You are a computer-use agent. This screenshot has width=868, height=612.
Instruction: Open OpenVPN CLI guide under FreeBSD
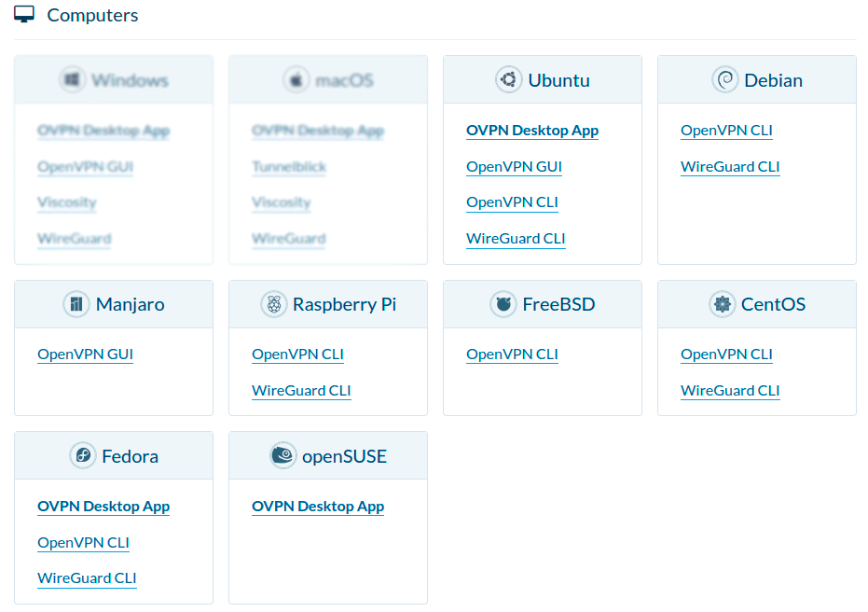pyautogui.click(x=512, y=355)
